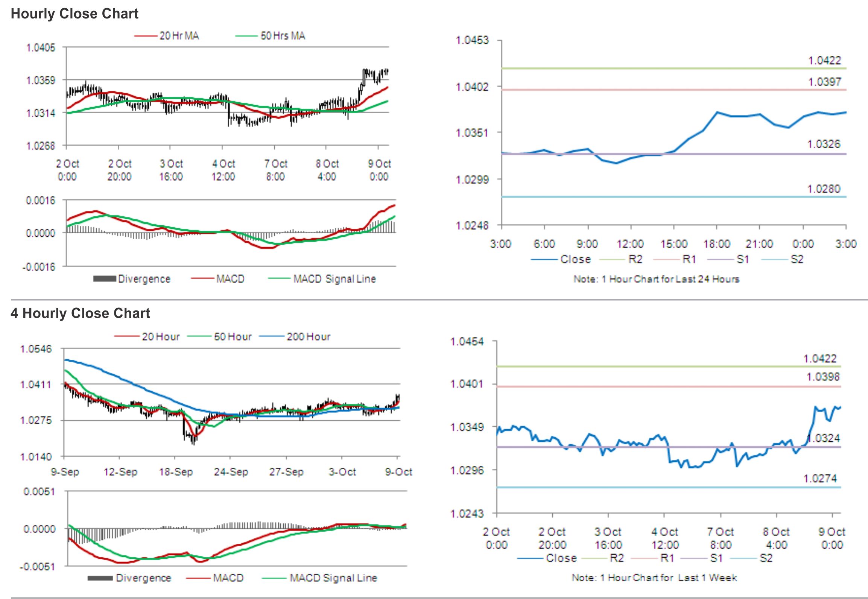868x599 pixels.
Task: Select the "20 Hour" legend label
Action: coord(161,336)
